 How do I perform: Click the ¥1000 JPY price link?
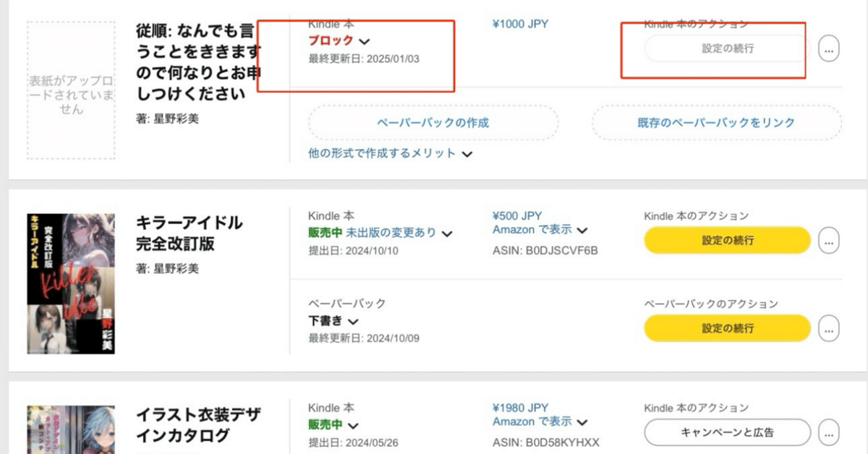tap(520, 24)
